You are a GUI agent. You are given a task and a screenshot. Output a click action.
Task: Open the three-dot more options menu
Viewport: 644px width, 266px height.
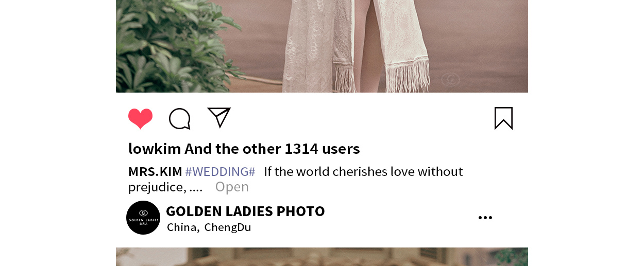pos(485,218)
